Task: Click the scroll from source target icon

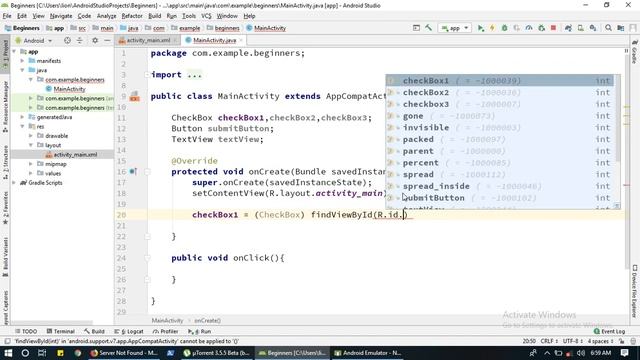Action: (67, 40)
